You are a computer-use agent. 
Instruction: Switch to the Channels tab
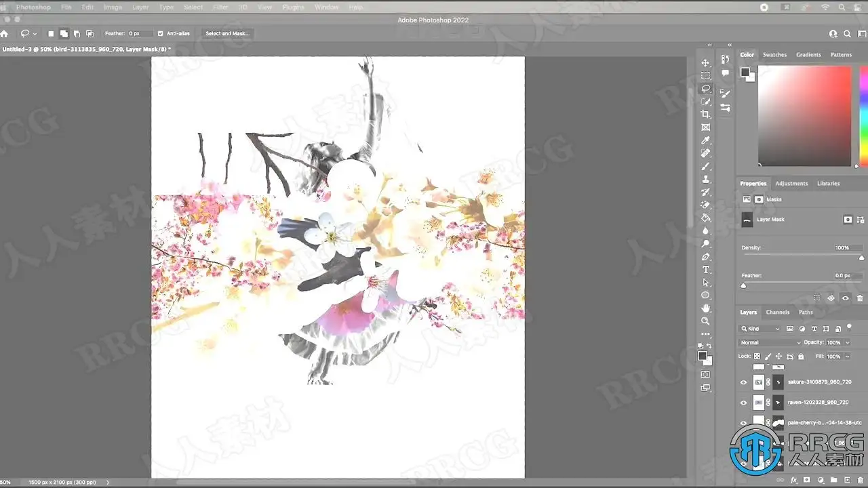(x=778, y=312)
